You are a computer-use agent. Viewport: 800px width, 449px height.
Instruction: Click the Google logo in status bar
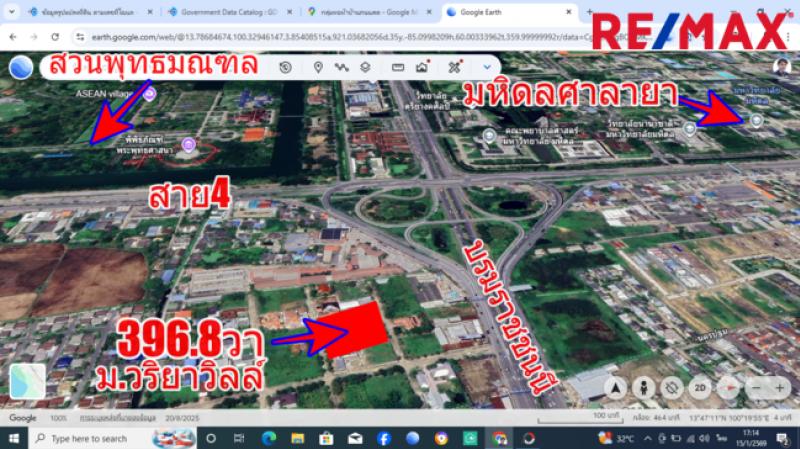[x=23, y=418]
